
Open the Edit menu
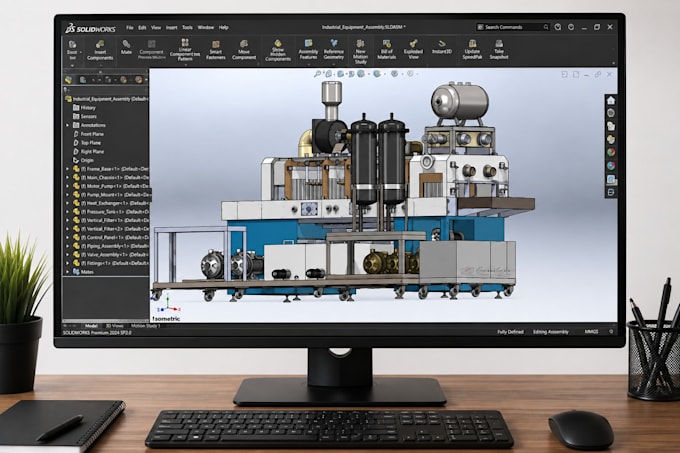point(142,27)
